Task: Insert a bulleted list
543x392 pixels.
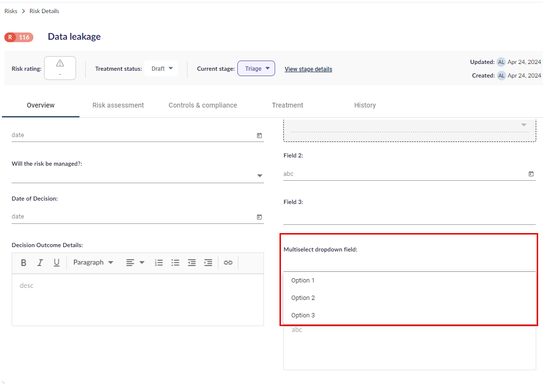Action: click(x=175, y=263)
